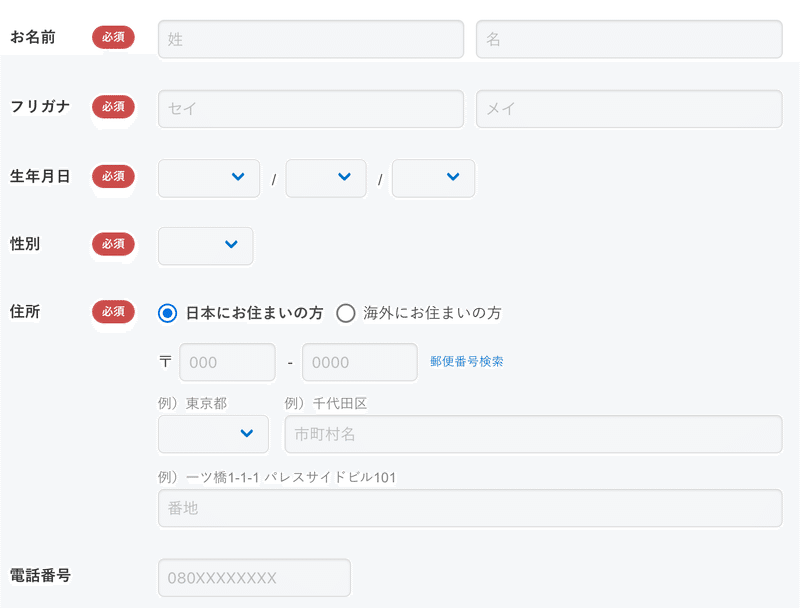The height and width of the screenshot is (608, 800).
Task: Open the prefecture dropdown under 東京都 example
Action: (x=213, y=434)
